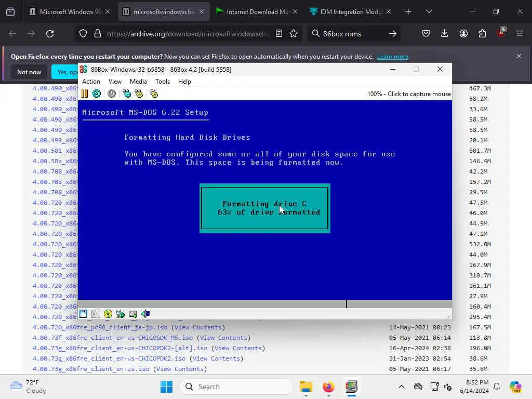532x399 pixels.
Task: Open Firefox downloads panel
Action: coord(445,34)
